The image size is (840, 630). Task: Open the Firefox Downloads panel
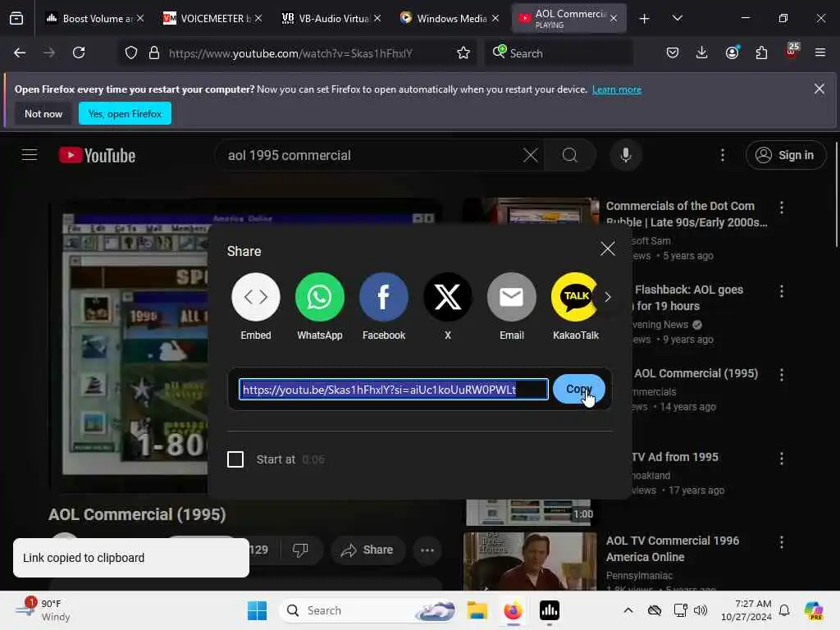pos(702,52)
